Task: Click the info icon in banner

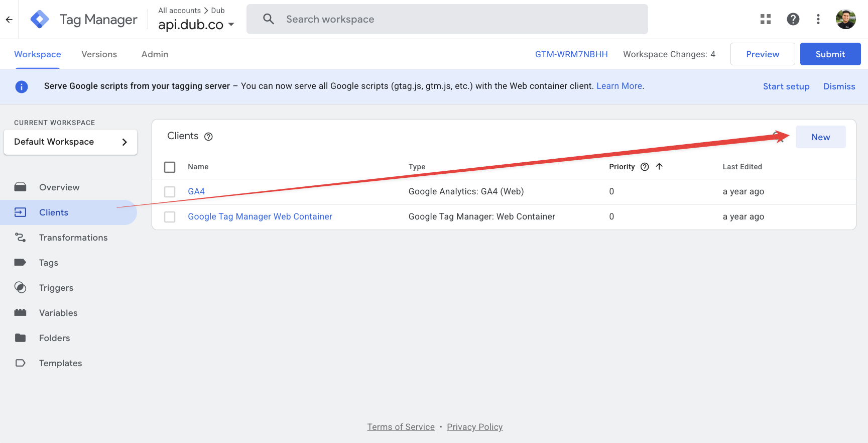Action: tap(22, 87)
